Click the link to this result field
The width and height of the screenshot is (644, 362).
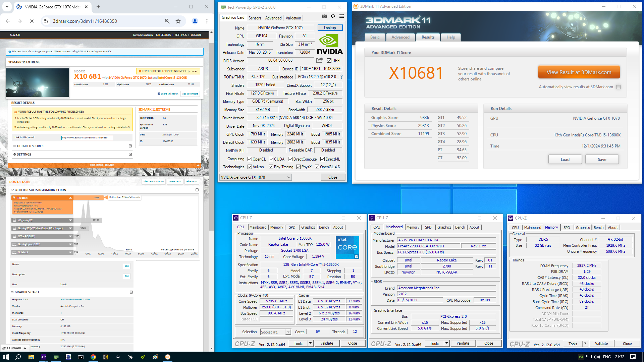87,138
